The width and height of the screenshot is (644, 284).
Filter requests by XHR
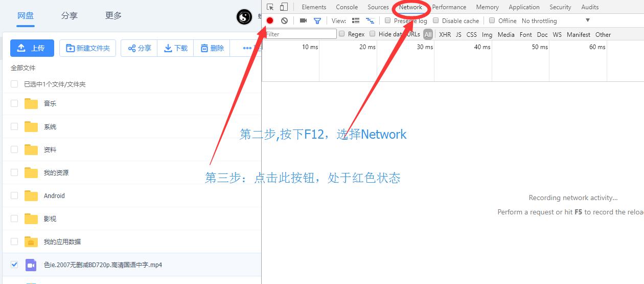(445, 34)
